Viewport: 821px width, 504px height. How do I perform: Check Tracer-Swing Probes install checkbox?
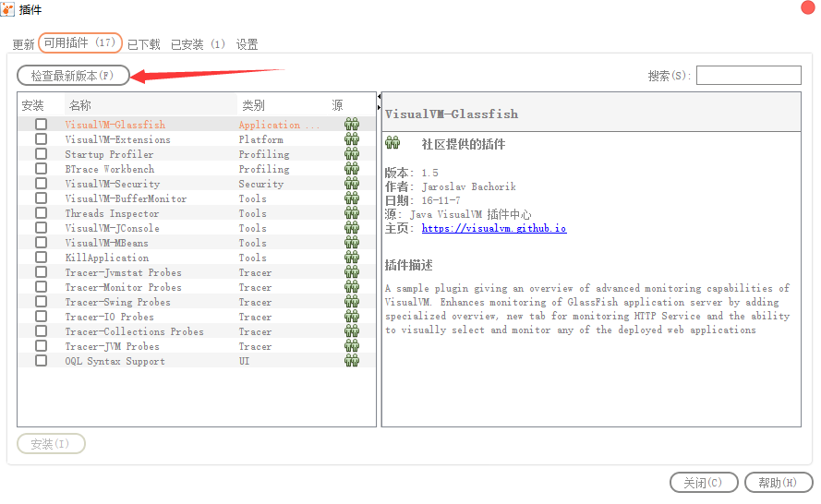[41, 301]
